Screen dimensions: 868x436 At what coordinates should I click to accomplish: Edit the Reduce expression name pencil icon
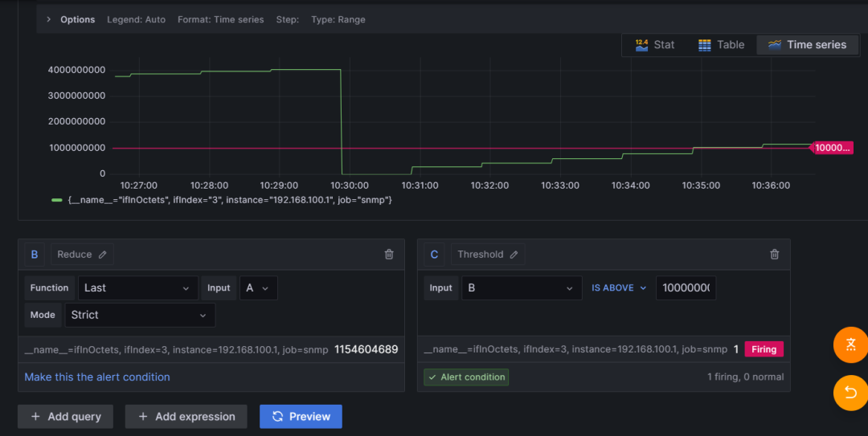click(x=102, y=255)
